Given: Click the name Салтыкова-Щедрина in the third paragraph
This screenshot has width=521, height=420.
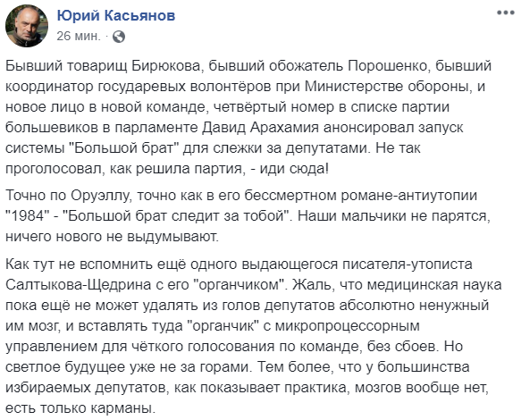Looking at the screenshot, I should click(79, 285).
